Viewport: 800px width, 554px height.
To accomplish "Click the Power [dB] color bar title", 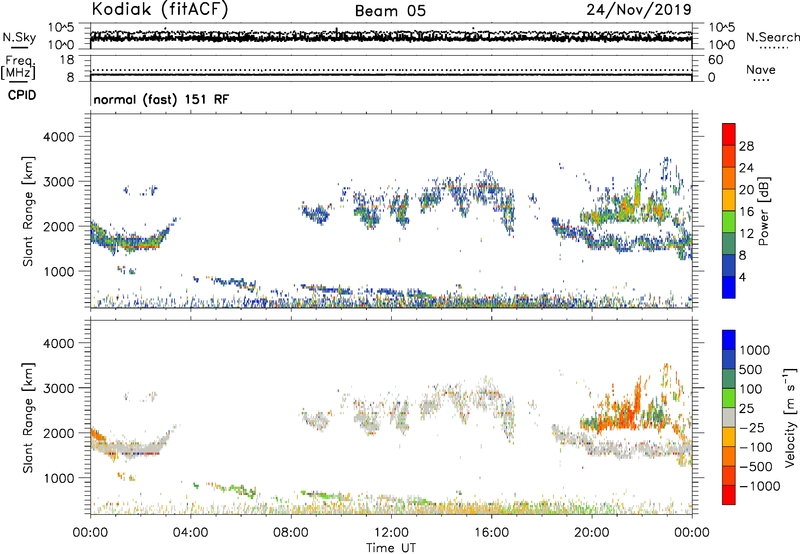I will [x=763, y=211].
